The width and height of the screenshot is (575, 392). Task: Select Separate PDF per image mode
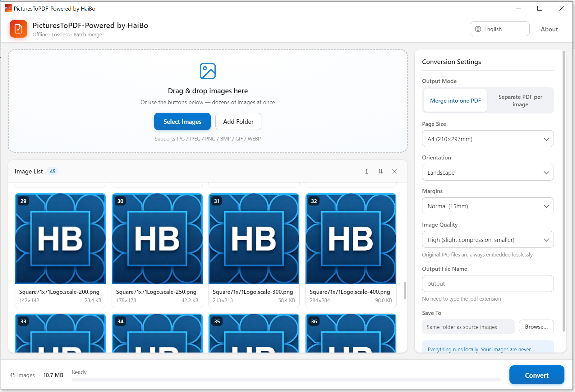(x=520, y=100)
